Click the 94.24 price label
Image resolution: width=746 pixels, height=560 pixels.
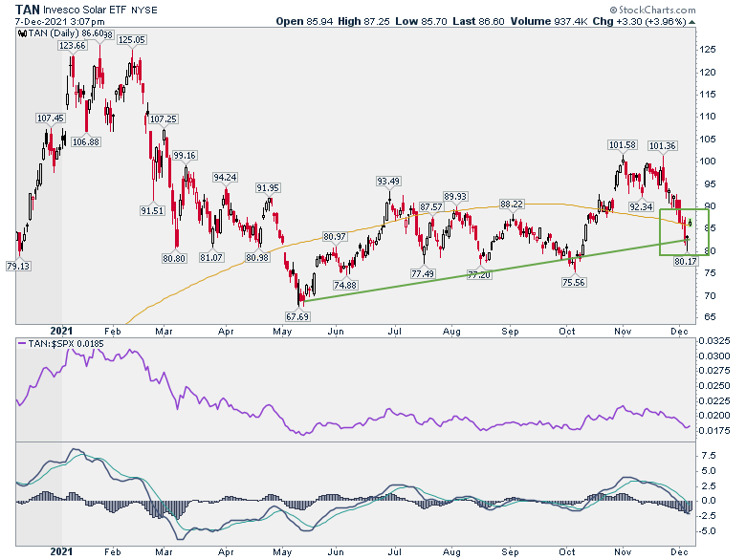coord(225,178)
